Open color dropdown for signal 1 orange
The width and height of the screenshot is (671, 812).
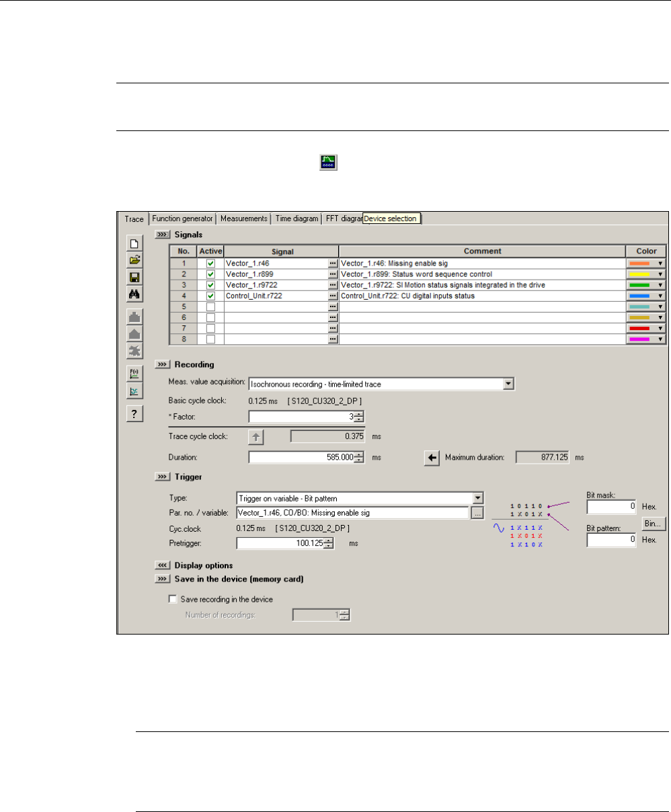coord(660,264)
